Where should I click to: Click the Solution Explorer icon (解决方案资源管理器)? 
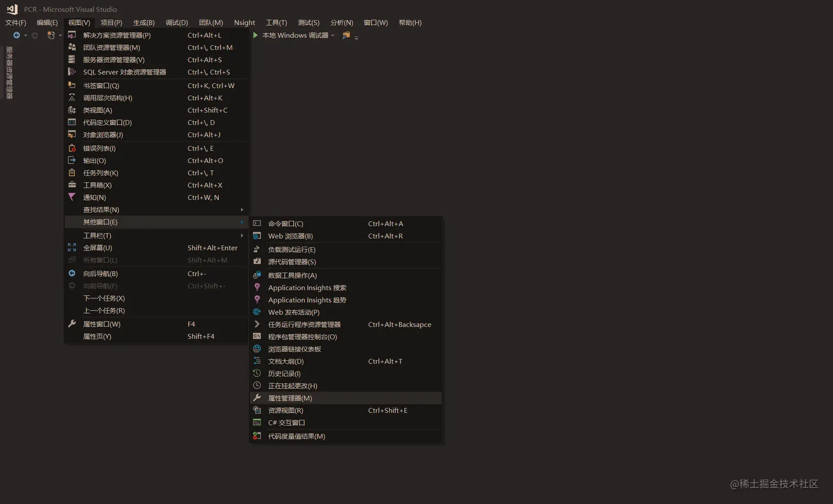click(x=72, y=35)
